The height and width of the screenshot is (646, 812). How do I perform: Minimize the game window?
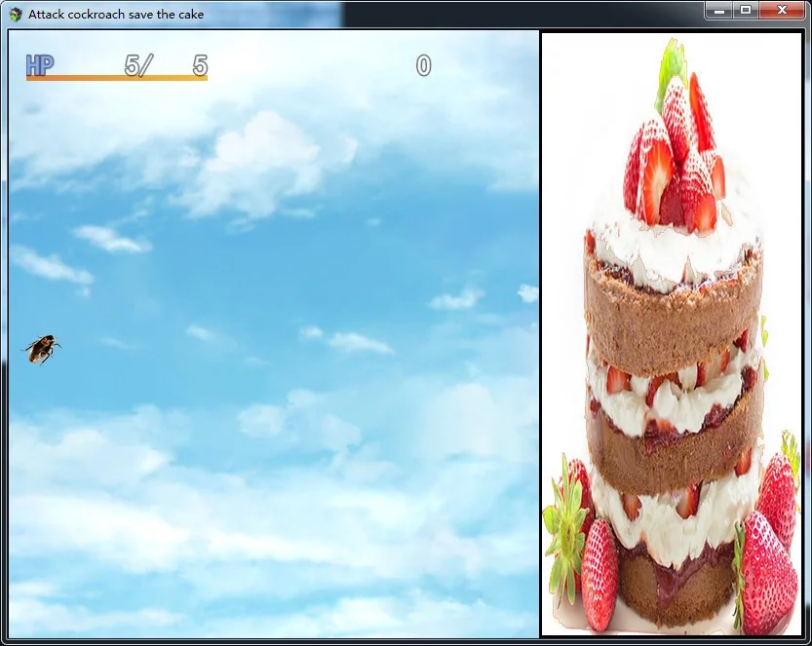tap(718, 11)
